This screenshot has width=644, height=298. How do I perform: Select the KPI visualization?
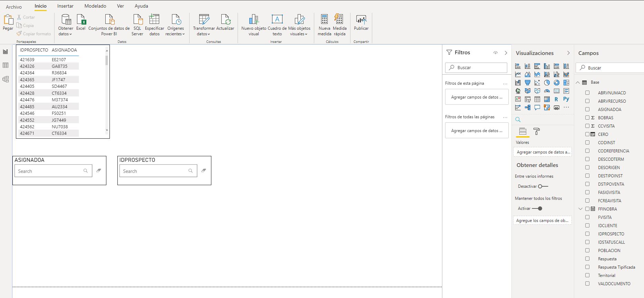coord(518,99)
